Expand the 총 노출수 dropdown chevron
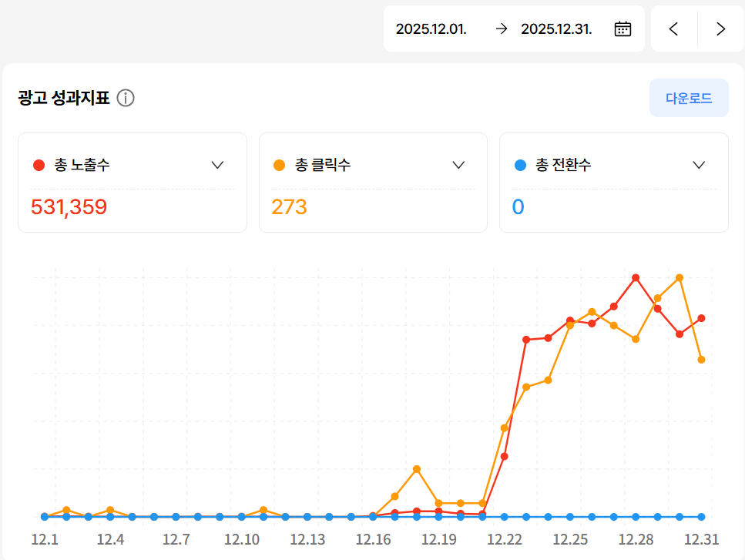The width and height of the screenshot is (745, 560). [217, 165]
